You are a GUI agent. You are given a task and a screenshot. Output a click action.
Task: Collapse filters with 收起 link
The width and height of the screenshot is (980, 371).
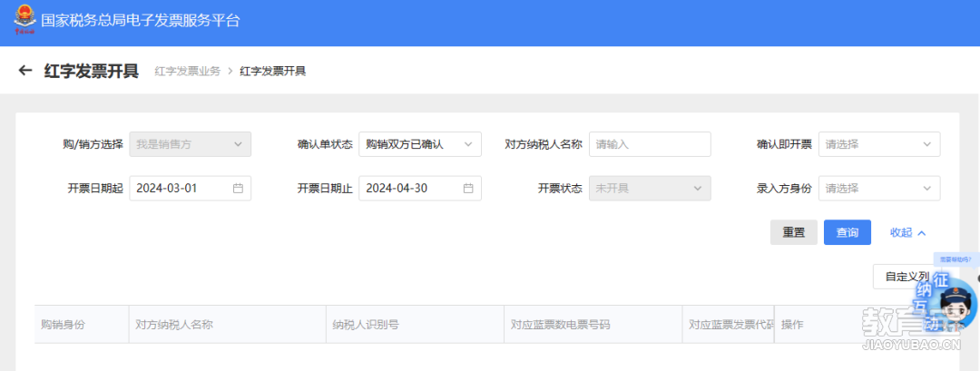(907, 232)
